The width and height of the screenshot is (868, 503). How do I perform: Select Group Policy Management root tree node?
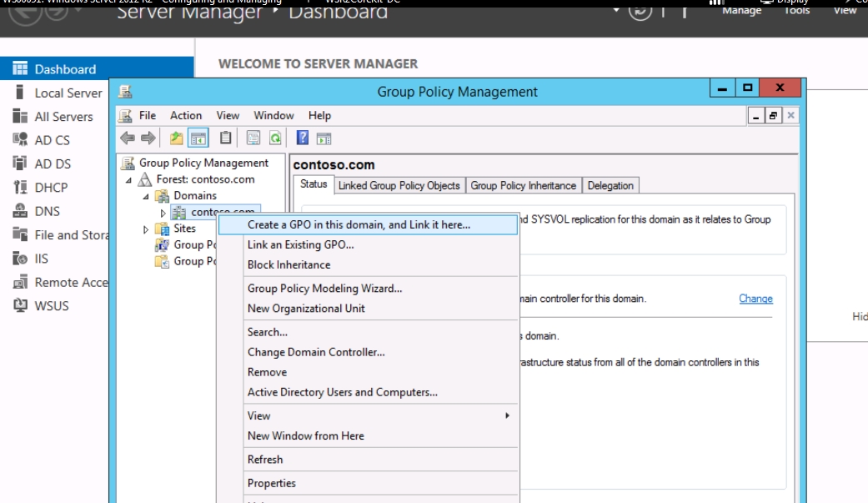pos(203,163)
